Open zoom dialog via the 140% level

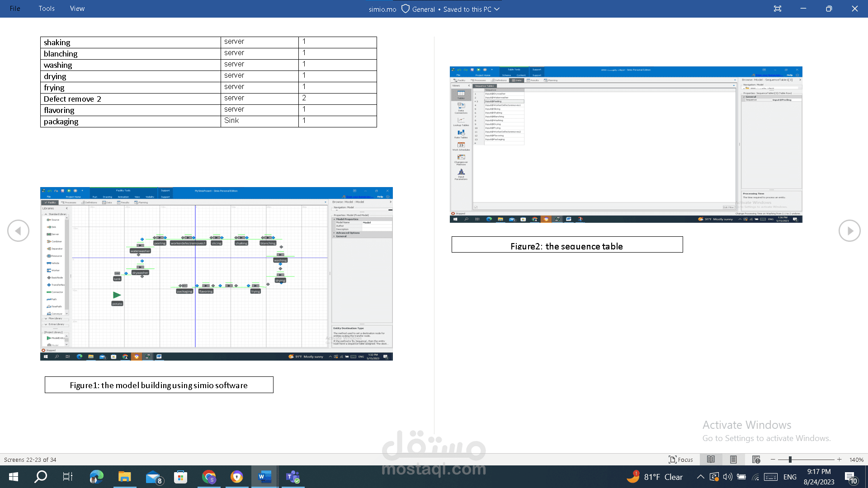tap(856, 460)
